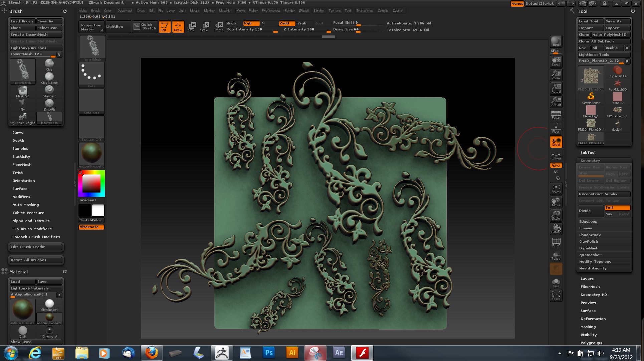Open the LightBox button
The image size is (644, 361).
[x=118, y=27]
